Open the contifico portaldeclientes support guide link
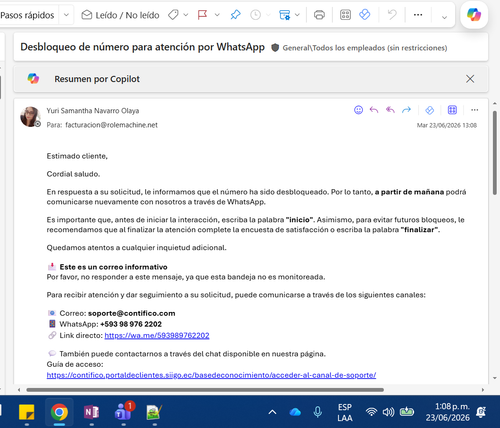The width and height of the screenshot is (500, 428). tap(211, 375)
